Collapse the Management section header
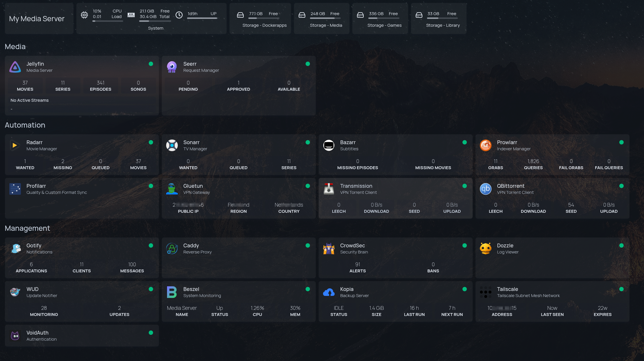The height and width of the screenshot is (361, 644). (27, 228)
